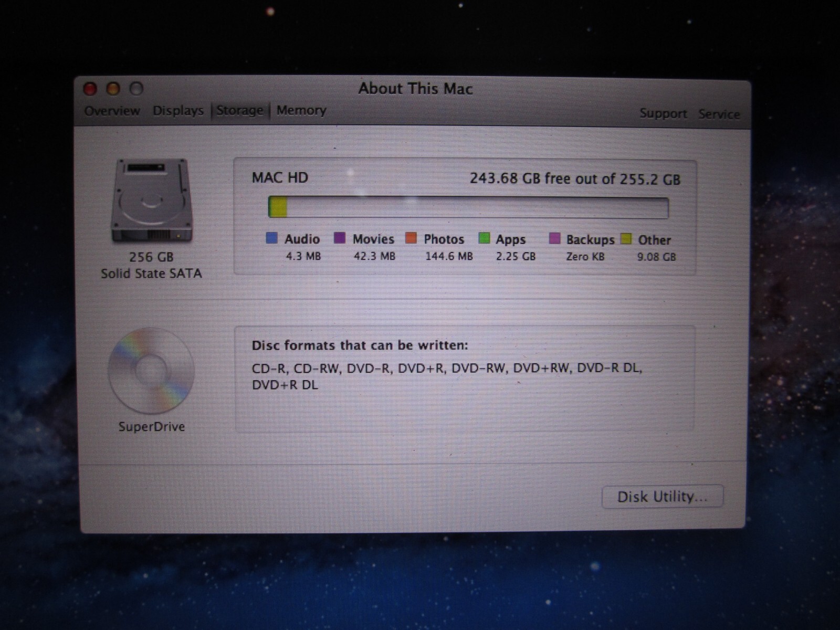Open the Support link
The height and width of the screenshot is (630, 840).
pyautogui.click(x=663, y=113)
